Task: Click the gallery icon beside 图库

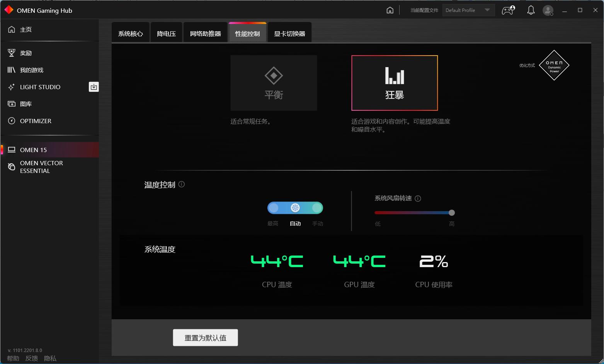Action: coord(12,104)
